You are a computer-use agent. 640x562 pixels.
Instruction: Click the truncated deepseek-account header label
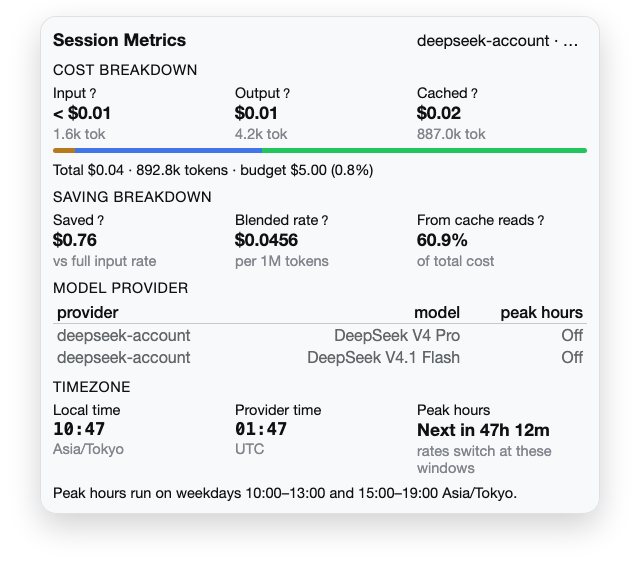(497, 41)
